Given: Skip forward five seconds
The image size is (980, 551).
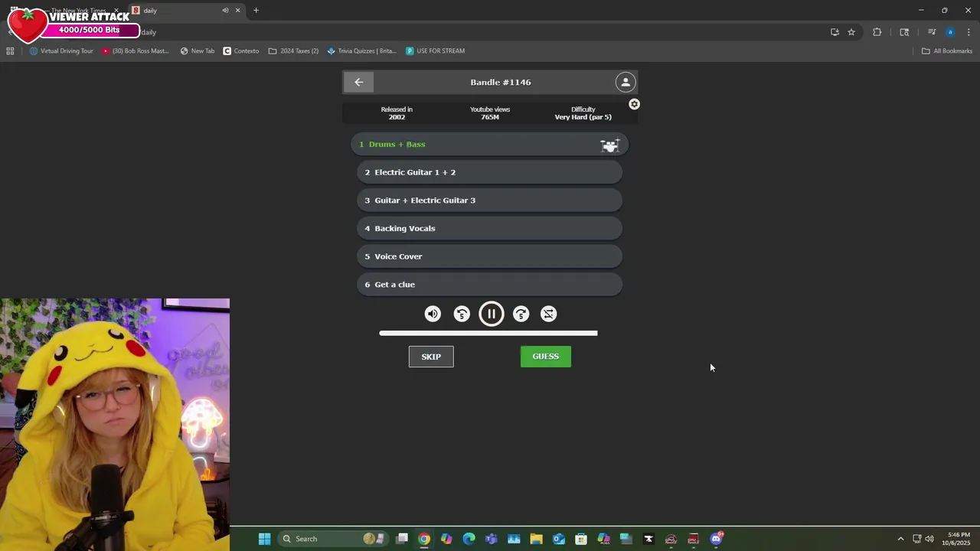Looking at the screenshot, I should click(x=521, y=314).
